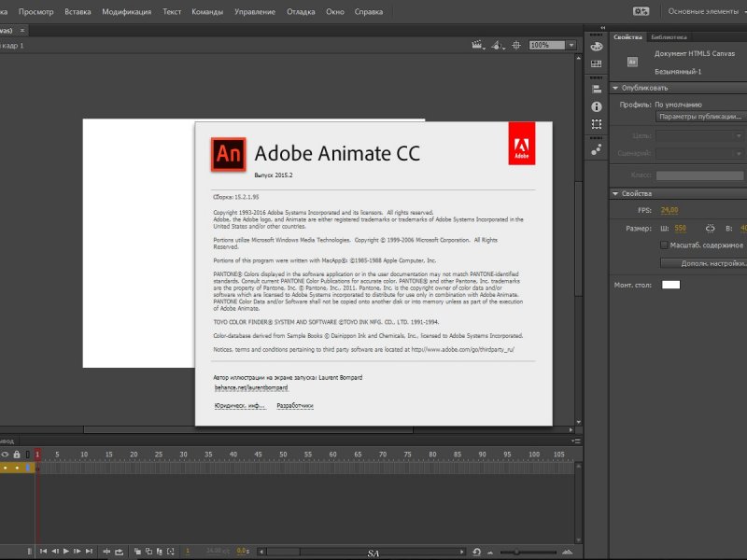The height and width of the screenshot is (560, 747).
Task: Enable Onion Skin in timeline
Action: [137, 552]
